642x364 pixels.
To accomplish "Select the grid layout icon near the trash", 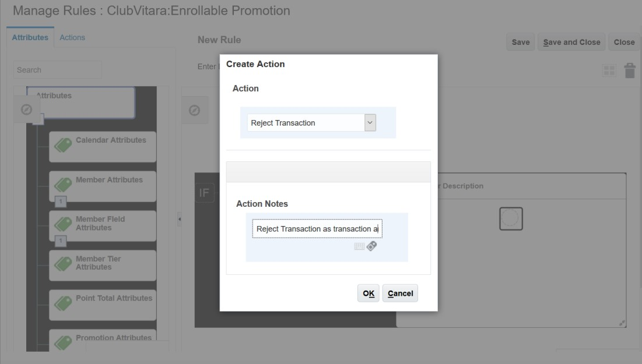I will (x=609, y=69).
